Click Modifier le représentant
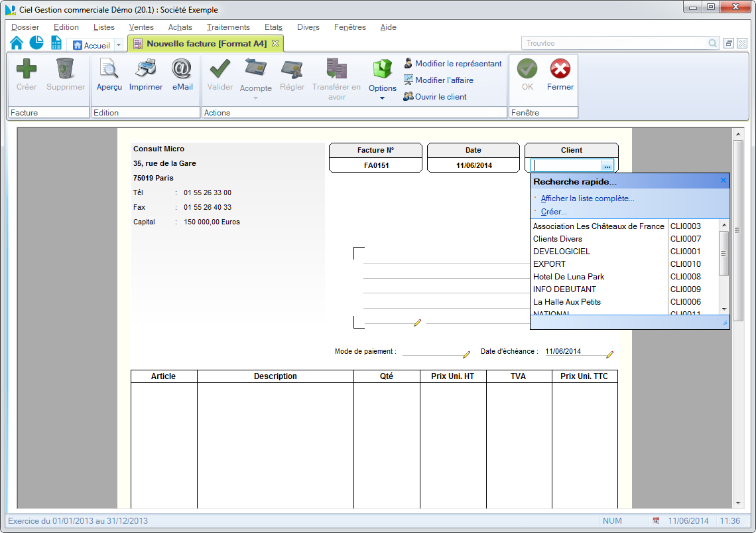Image resolution: width=756 pixels, height=533 pixels. coord(458,64)
